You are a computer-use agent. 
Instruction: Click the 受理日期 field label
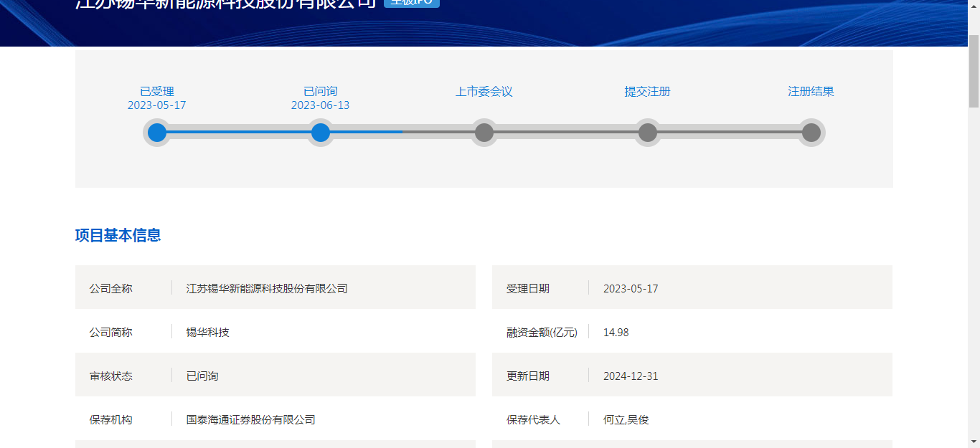point(528,289)
